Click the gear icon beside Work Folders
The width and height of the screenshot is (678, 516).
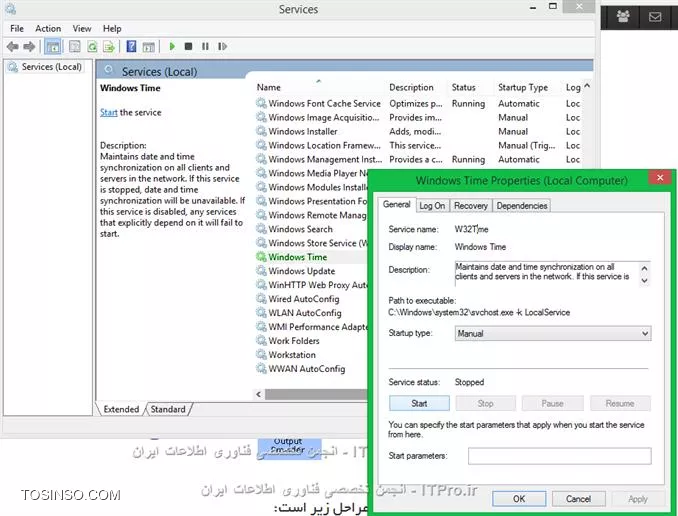(x=261, y=341)
